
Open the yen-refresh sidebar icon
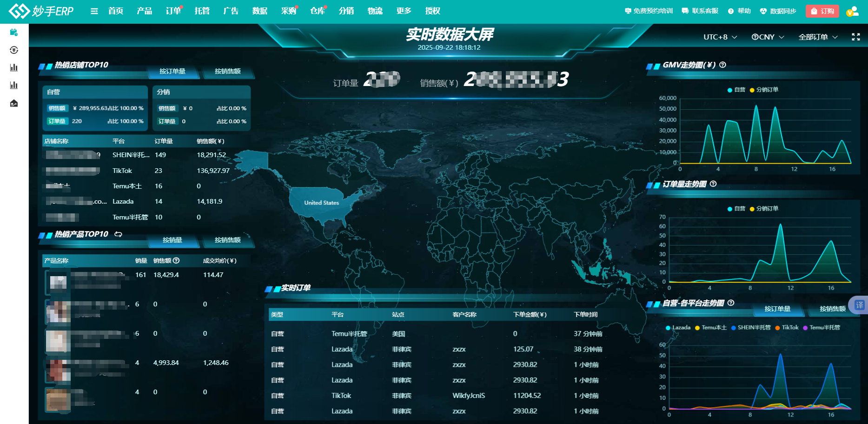pyautogui.click(x=14, y=50)
